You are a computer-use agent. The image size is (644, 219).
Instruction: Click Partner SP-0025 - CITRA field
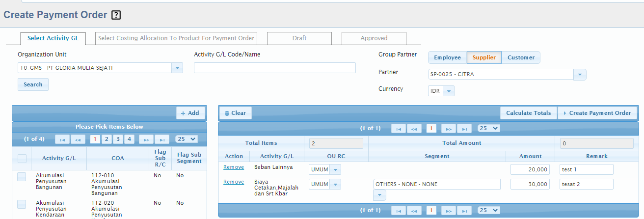pyautogui.click(x=501, y=75)
